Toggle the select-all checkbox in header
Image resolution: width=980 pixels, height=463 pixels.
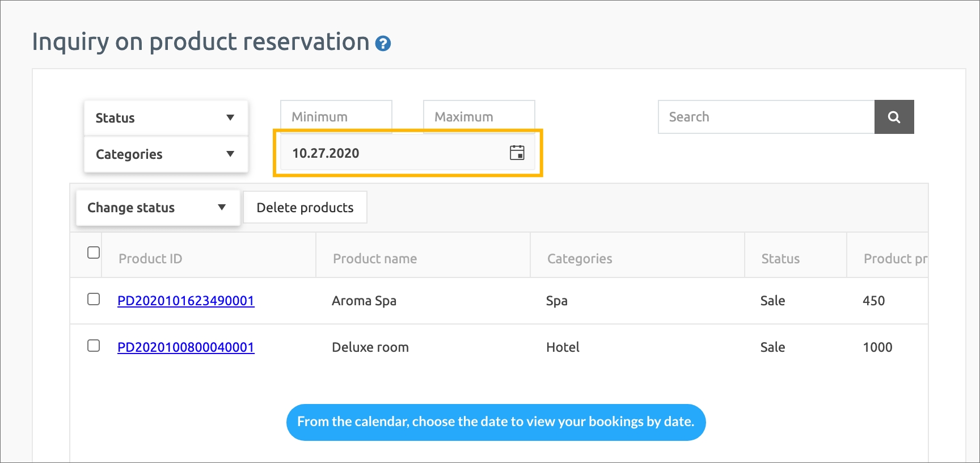tap(94, 252)
